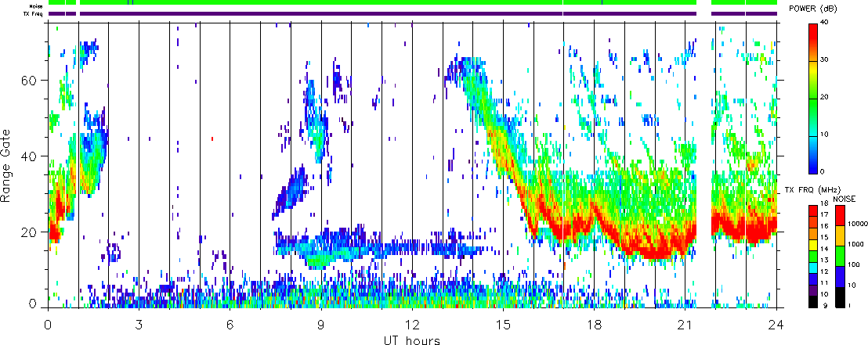Select the "TX FRQ (MHz)" legend title
This screenshot has width=868, height=345.
(812, 189)
